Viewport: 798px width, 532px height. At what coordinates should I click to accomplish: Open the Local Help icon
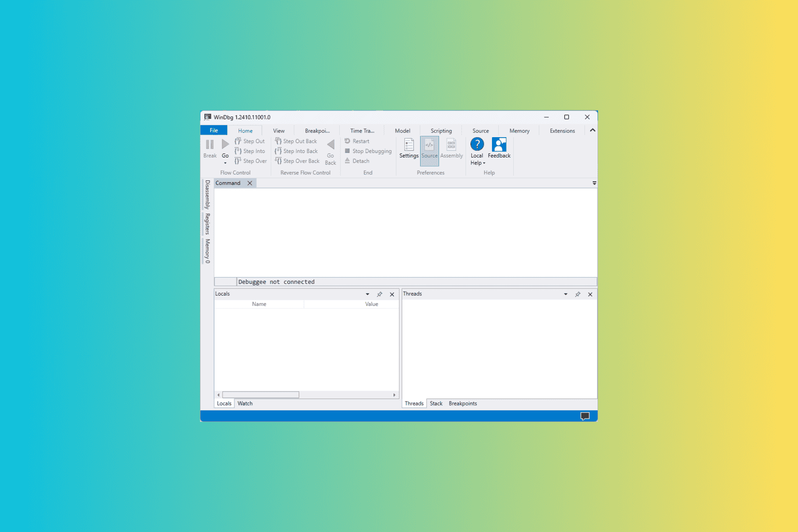[477, 144]
